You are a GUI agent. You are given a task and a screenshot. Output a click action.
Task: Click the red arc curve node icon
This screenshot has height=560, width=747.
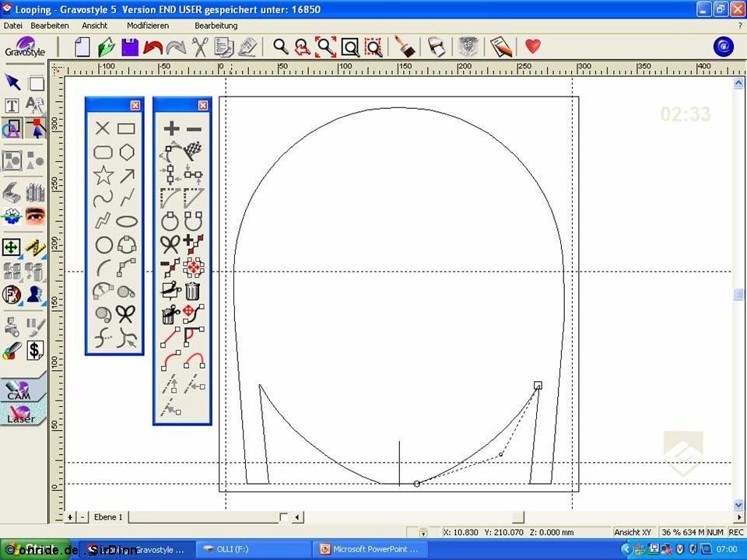[170, 360]
